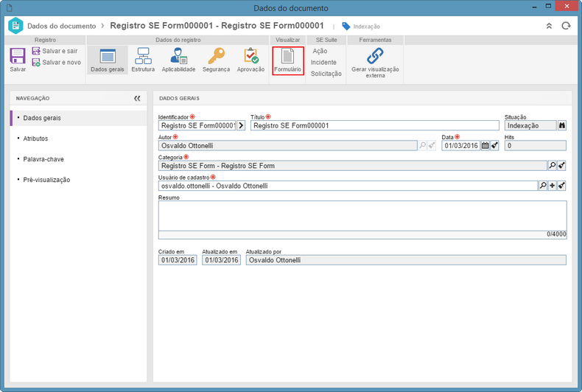Screen dimensions: 582x392
Task: Open the Estrutura hierarchy icon
Action: (143, 56)
